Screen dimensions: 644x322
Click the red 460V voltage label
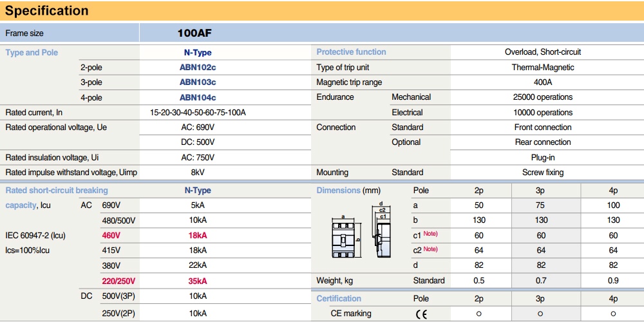(x=111, y=235)
